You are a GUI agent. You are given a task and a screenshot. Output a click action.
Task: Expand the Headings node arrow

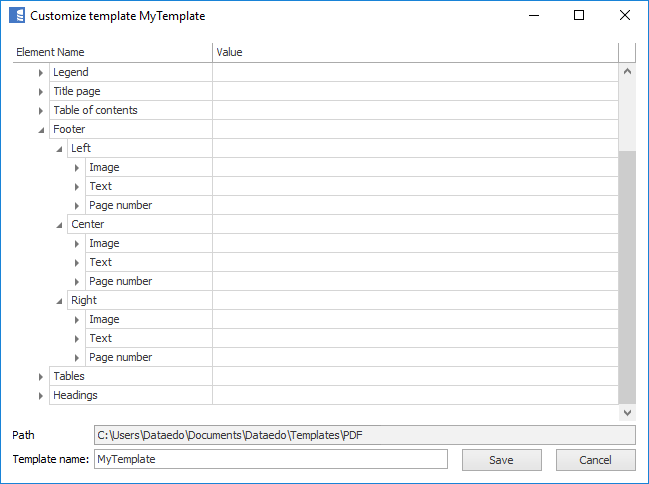tap(41, 396)
